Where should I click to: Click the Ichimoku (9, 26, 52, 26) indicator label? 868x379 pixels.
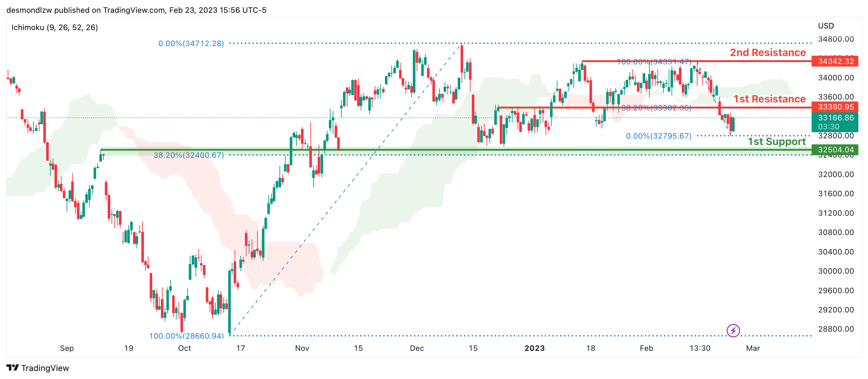pos(54,27)
